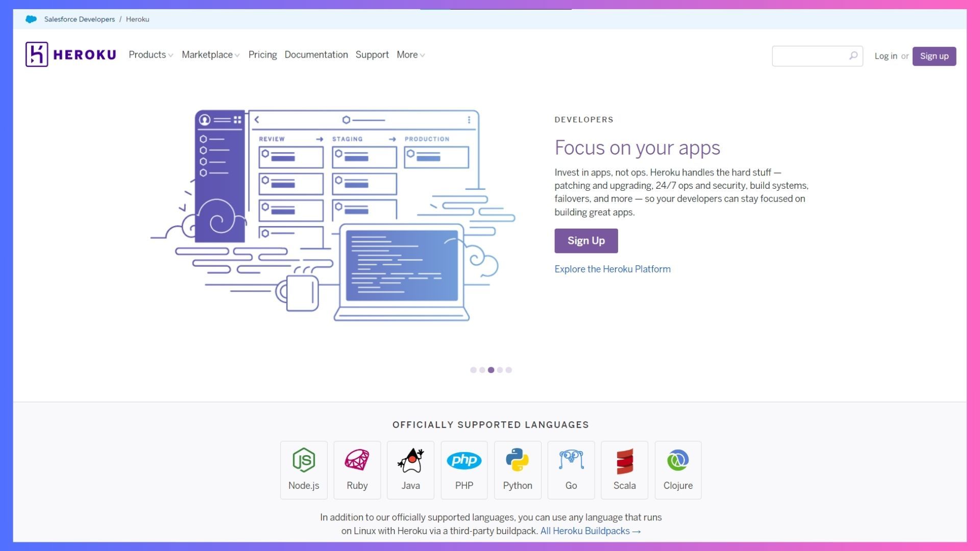Click the Focus on your apps heading

coord(637,148)
